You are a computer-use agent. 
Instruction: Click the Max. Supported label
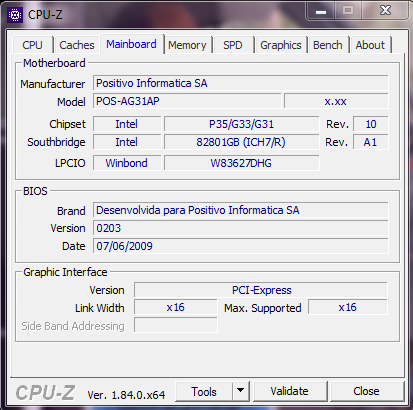[x=263, y=308]
